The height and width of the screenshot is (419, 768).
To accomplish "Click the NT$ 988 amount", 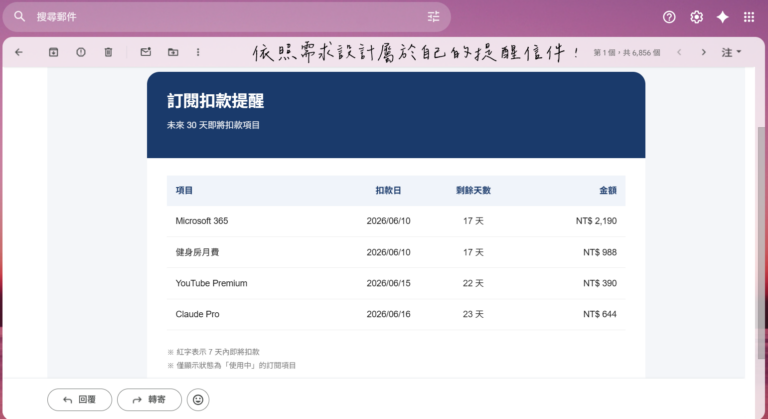I will [600, 252].
